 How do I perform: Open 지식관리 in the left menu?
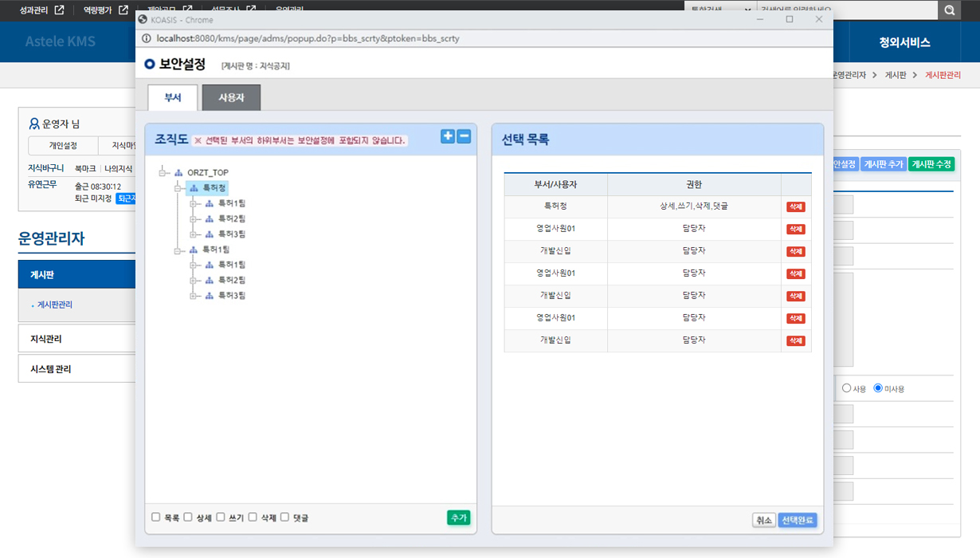tap(46, 339)
